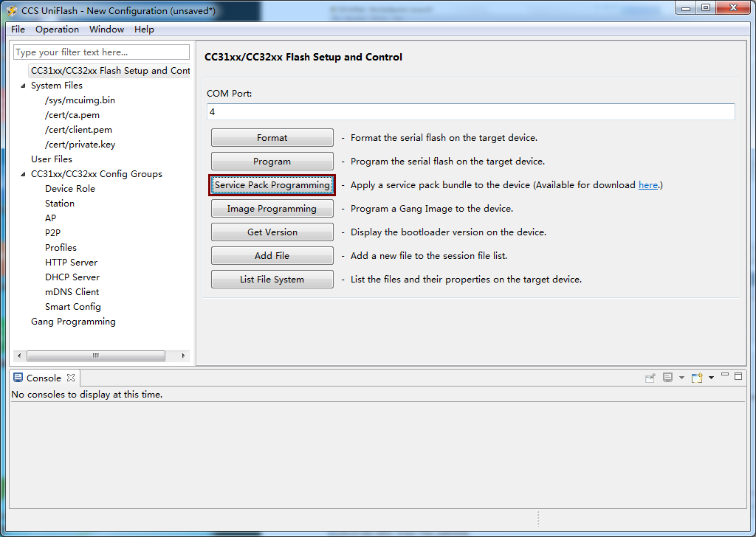Image resolution: width=756 pixels, height=537 pixels.
Task: Open the Window menu
Action: (x=106, y=30)
